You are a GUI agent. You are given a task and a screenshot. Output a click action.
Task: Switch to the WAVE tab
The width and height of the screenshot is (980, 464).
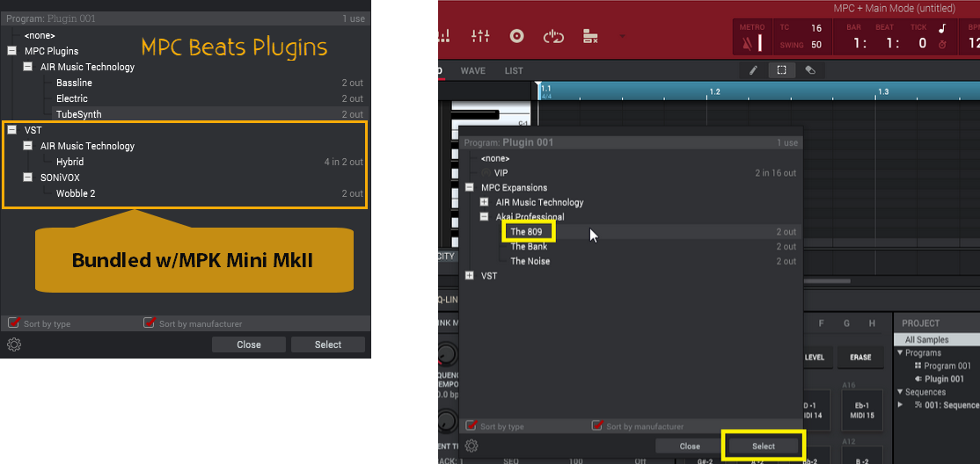click(473, 70)
